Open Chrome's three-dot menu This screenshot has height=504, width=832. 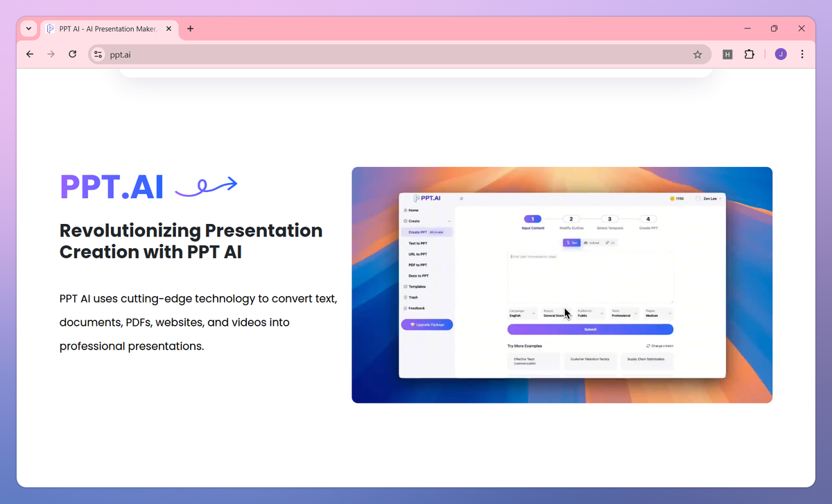click(802, 54)
